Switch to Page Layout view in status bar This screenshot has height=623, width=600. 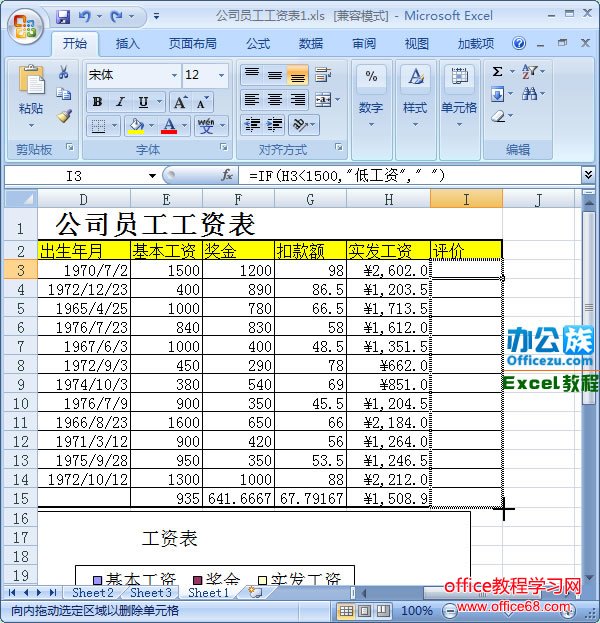(x=365, y=610)
